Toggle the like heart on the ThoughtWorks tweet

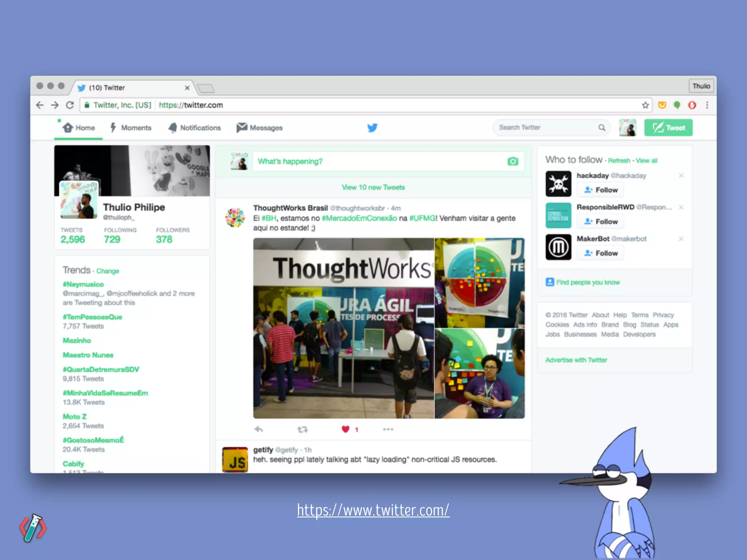coord(345,429)
